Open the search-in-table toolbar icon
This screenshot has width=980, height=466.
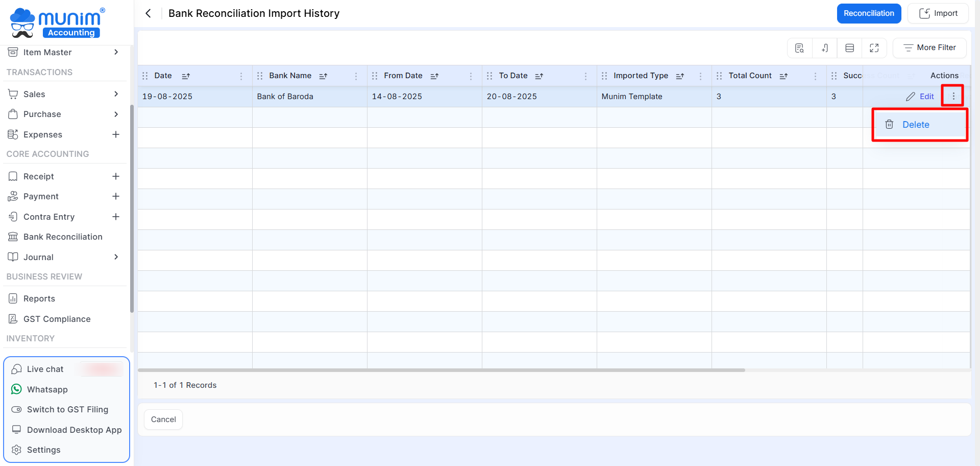[799, 48]
